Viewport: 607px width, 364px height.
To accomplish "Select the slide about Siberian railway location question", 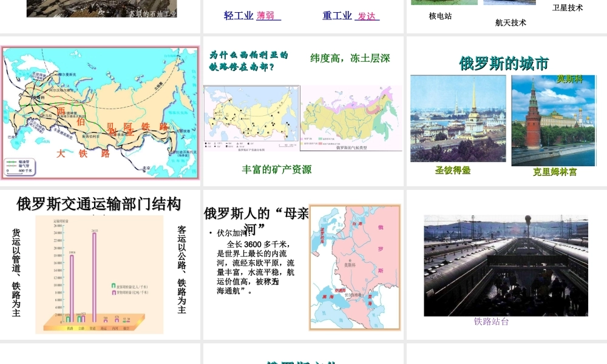I will 303,112.
